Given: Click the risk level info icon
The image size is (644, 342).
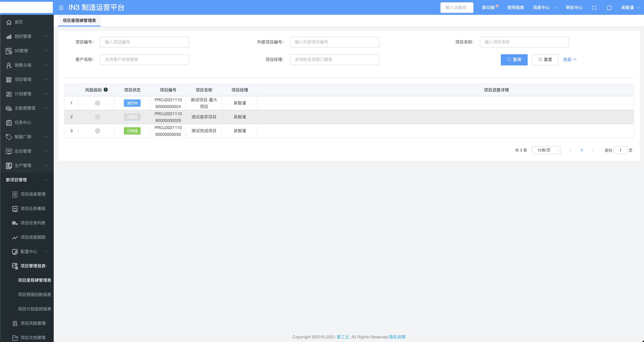Looking at the screenshot, I should [x=106, y=90].
